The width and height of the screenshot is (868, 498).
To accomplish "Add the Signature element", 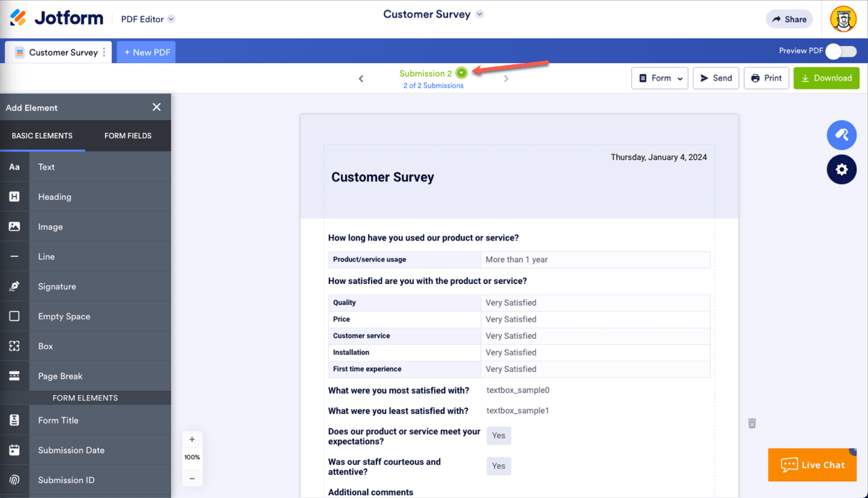I will tap(57, 287).
